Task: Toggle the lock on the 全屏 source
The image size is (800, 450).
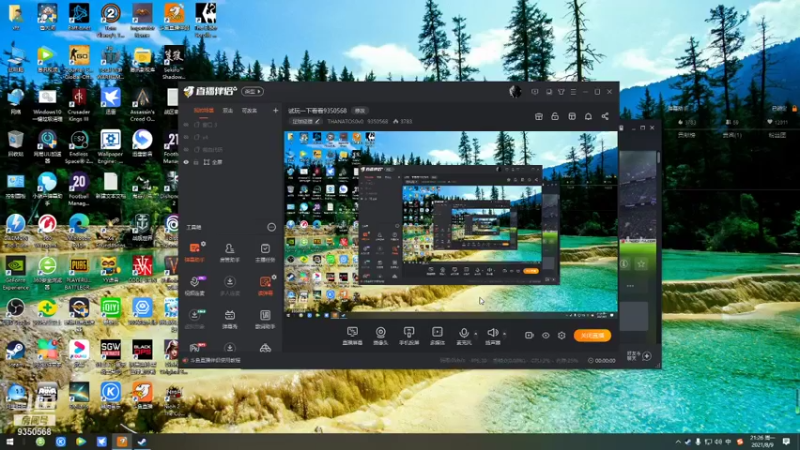Action: click(196, 162)
